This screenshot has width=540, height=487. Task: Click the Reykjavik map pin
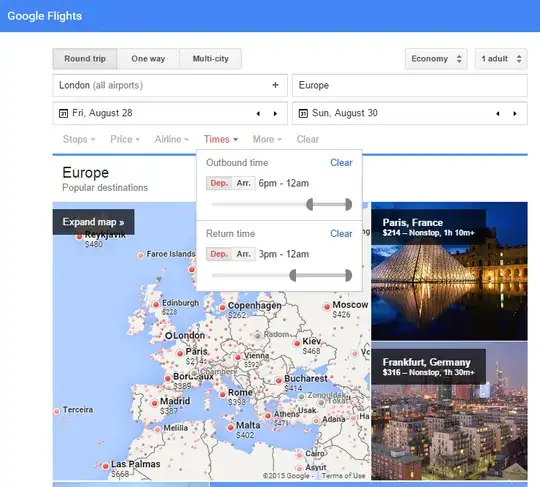point(79,236)
